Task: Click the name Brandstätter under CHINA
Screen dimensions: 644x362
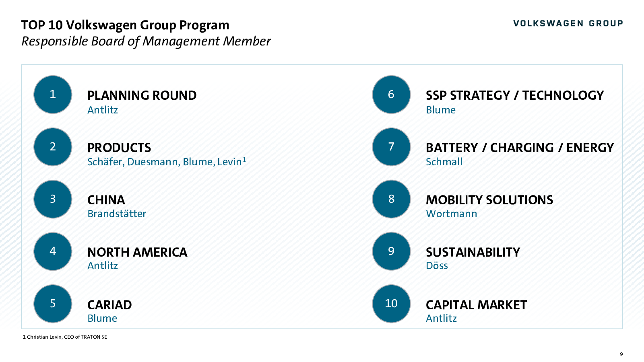Action: [x=117, y=214]
